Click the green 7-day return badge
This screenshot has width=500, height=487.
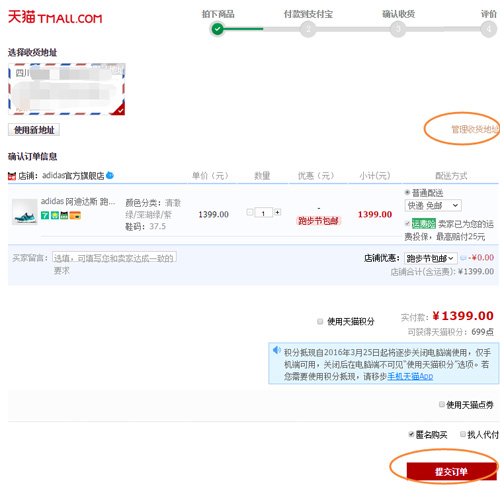45,215
